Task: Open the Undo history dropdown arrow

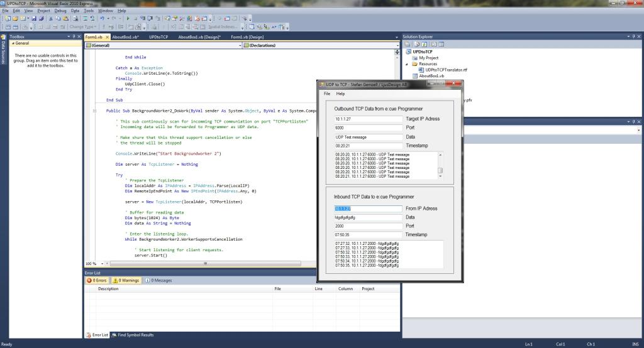Action: (x=108, y=18)
